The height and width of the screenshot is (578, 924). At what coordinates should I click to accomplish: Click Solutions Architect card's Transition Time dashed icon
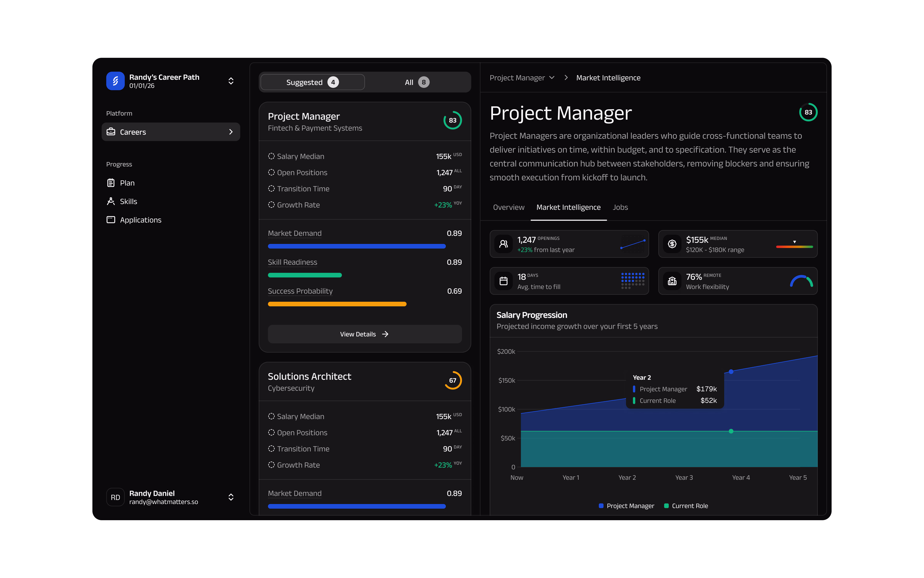tap(271, 448)
